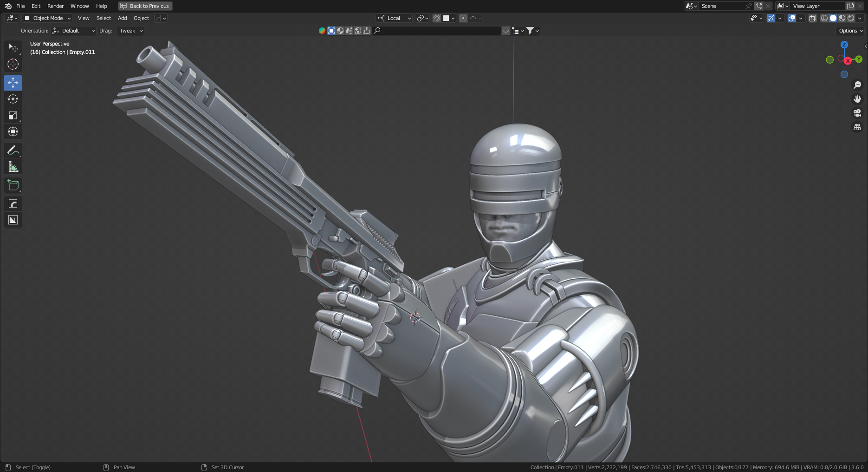This screenshot has height=472, width=868.
Task: Click the Zoom magnifier viewport gizmo
Action: [x=857, y=85]
